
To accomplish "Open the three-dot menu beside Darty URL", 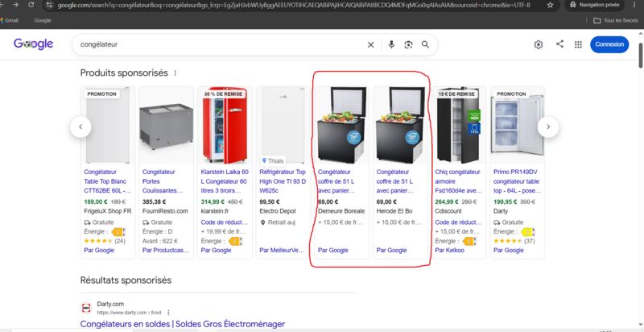I will 168,313.
